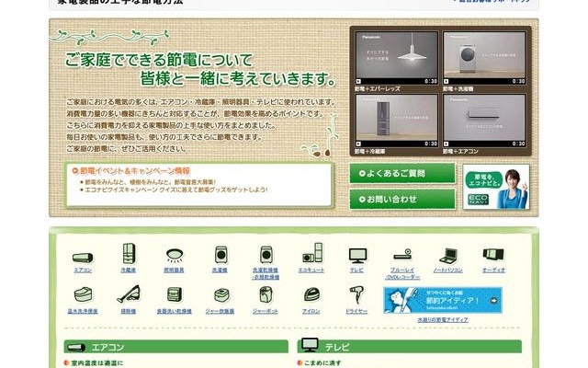
Task: Click the ノートパソコン text link
Action: click(447, 270)
